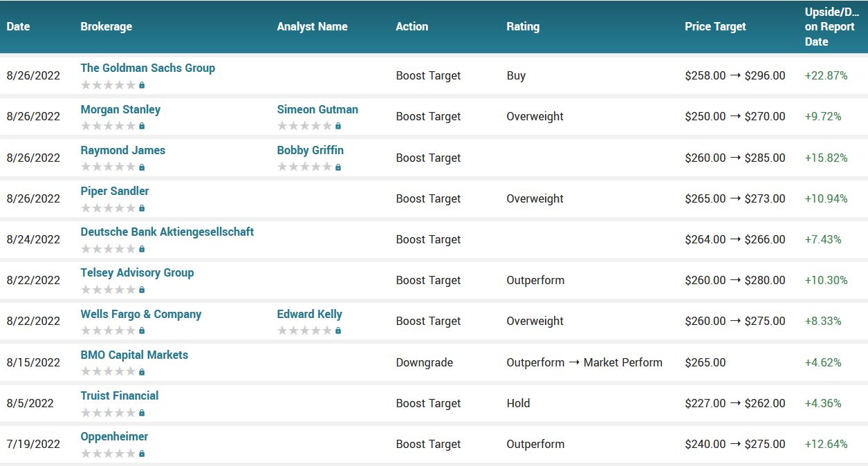This screenshot has height=466, width=868.
Task: Click the lock icon under Bobby Griffin
Action: [338, 167]
